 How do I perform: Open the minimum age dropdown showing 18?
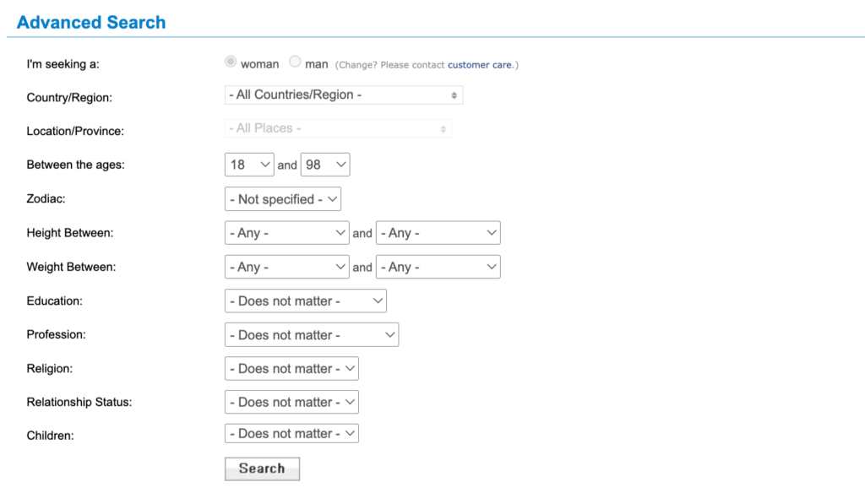tap(249, 165)
